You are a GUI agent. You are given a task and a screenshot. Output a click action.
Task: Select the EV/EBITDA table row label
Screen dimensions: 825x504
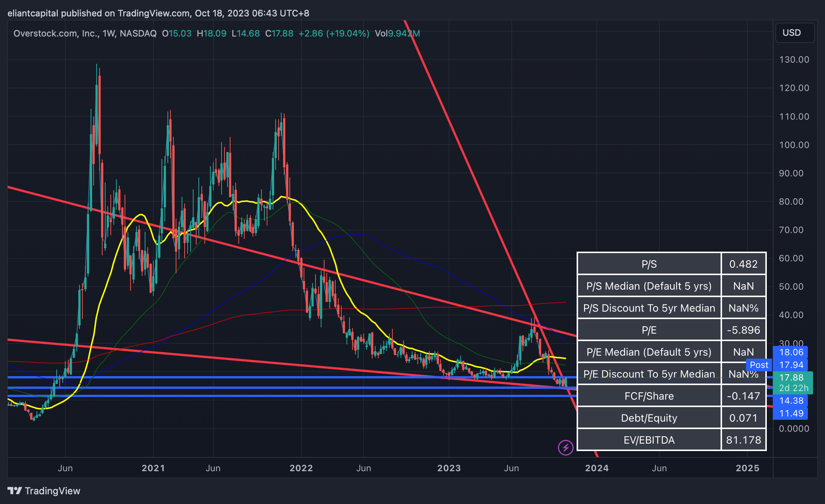point(649,440)
